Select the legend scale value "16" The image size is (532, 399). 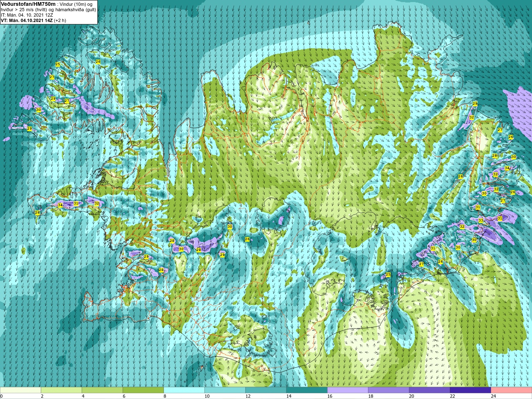point(330,396)
